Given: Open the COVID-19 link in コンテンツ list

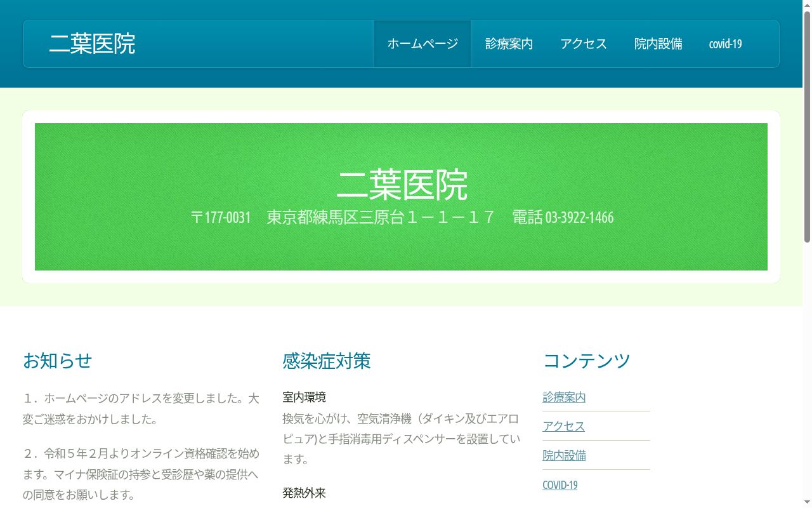Looking at the screenshot, I should (560, 485).
